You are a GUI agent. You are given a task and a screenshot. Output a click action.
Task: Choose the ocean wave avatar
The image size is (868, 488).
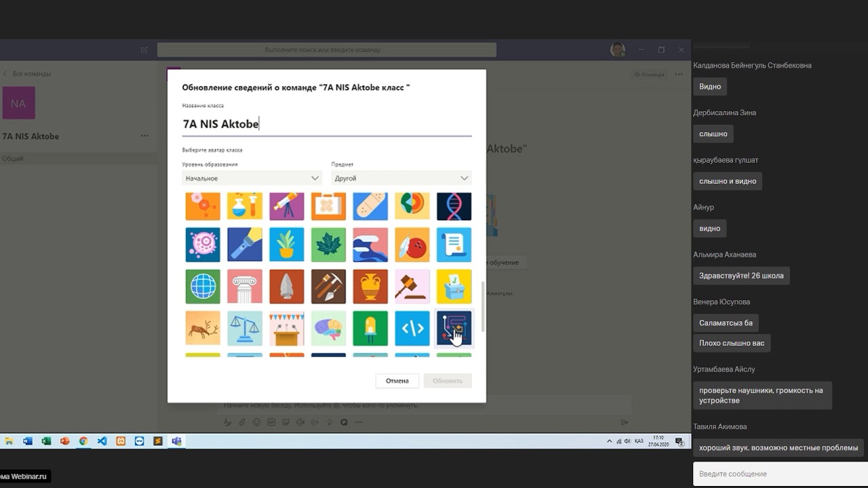(370, 245)
